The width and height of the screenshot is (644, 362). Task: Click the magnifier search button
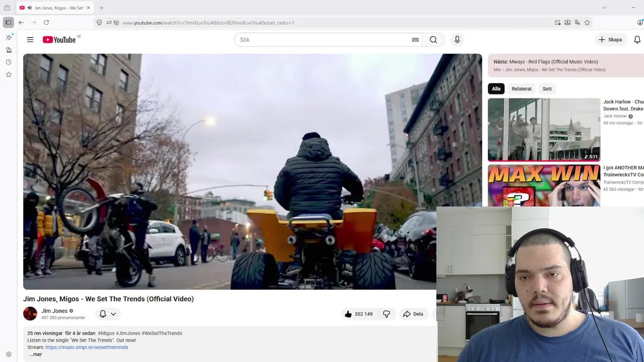coord(433,40)
